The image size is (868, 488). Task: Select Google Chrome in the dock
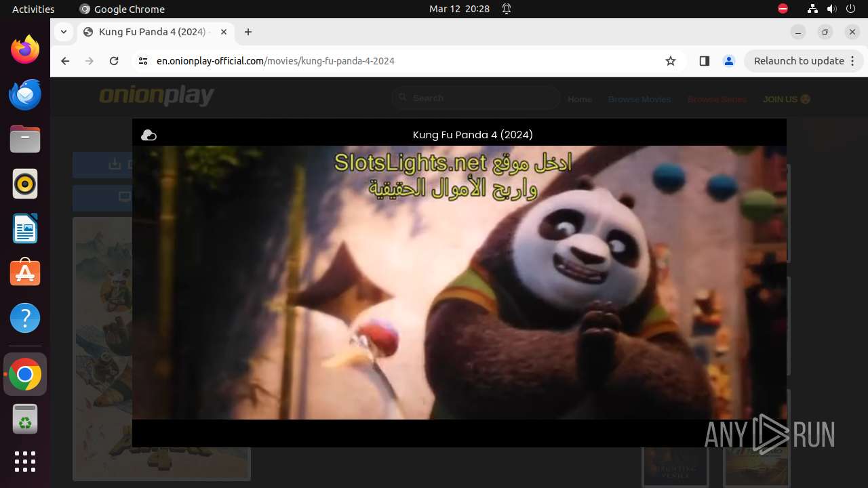pyautogui.click(x=25, y=375)
